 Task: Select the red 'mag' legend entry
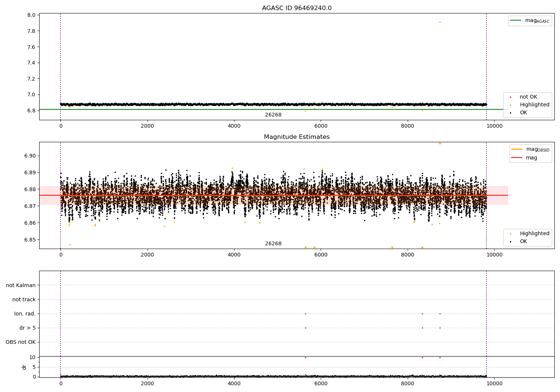[525, 158]
